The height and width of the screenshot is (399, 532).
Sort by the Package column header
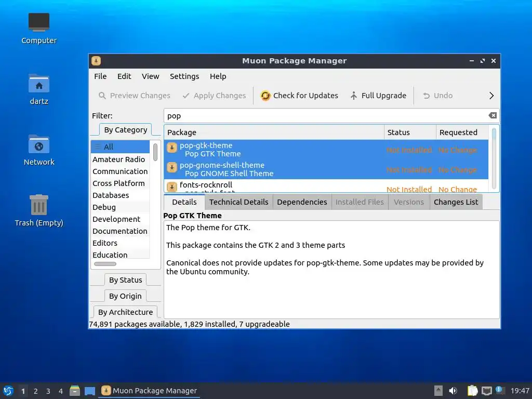tap(274, 132)
